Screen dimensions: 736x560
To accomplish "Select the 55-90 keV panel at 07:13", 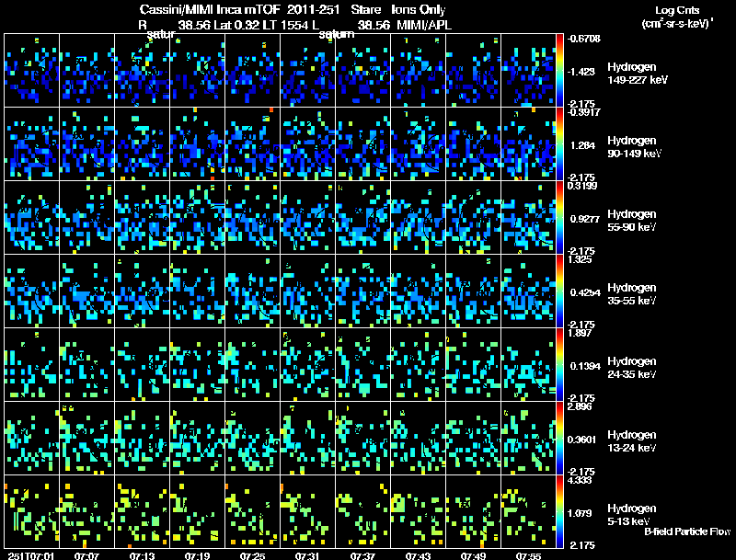I will (x=143, y=217).
